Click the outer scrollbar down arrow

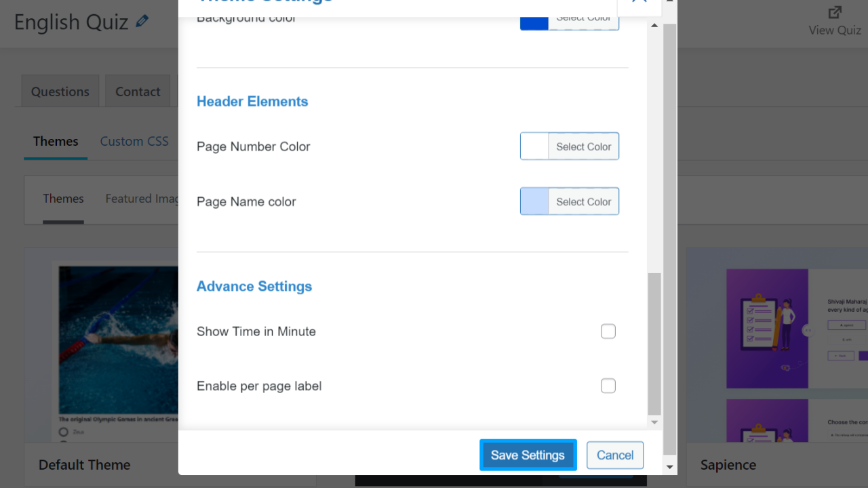(670, 467)
